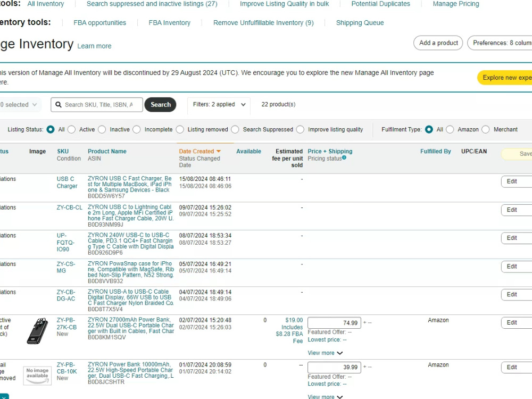Expand View more under 74.99 price
Viewport: 532px width, 399px height.
click(325, 353)
